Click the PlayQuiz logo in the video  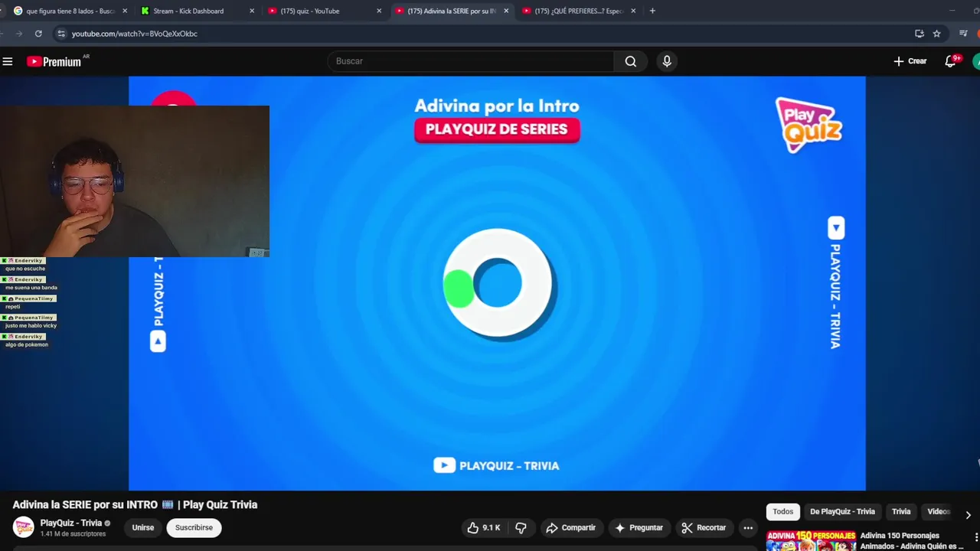click(x=808, y=125)
